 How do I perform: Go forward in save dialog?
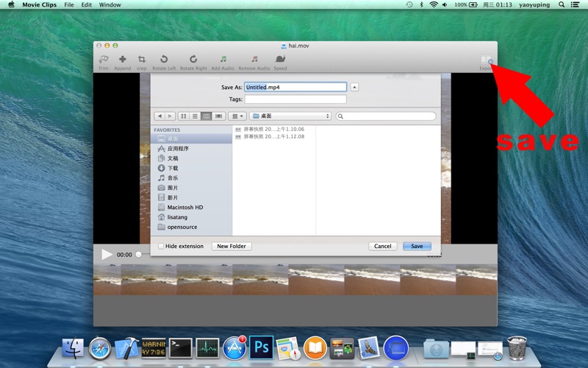click(x=170, y=116)
